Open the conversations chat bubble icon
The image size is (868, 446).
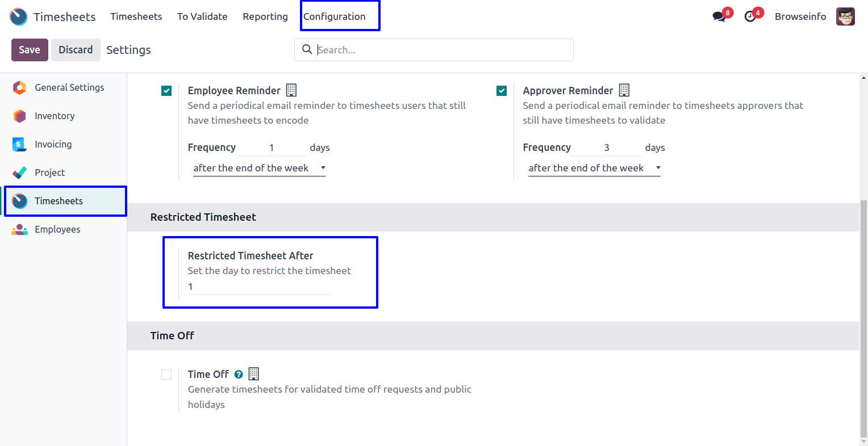(719, 16)
